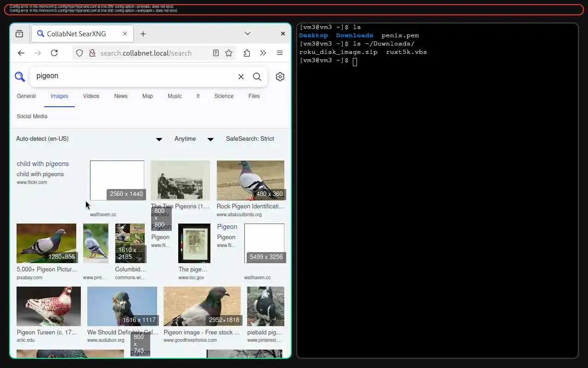Close the Firefox browser window
Image resolution: width=588 pixels, height=368 pixels.
(283, 34)
